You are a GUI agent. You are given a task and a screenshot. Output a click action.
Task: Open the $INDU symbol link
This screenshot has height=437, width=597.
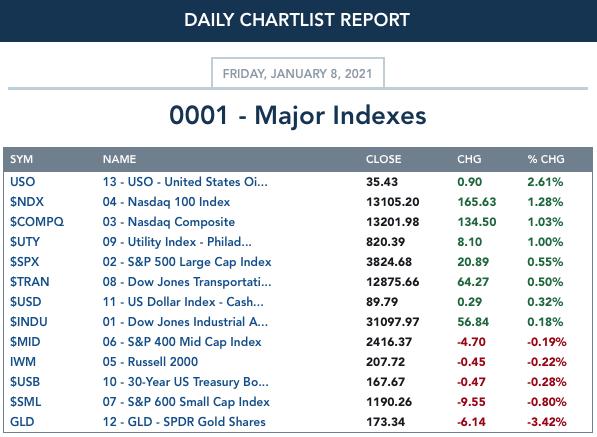[29, 322]
